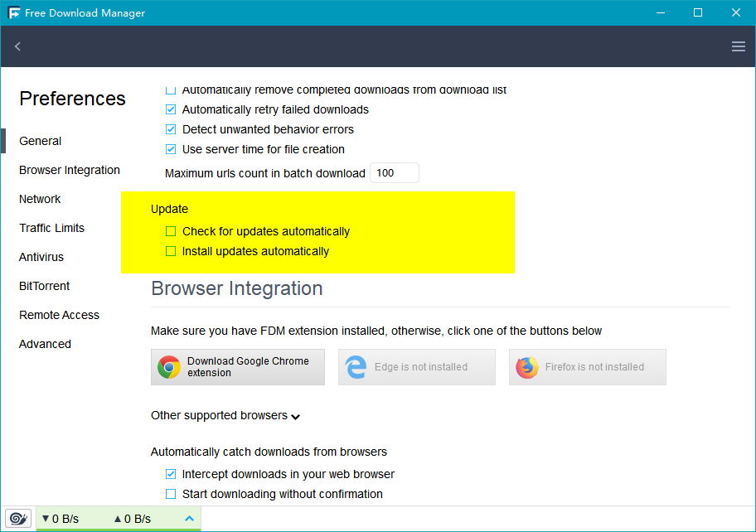This screenshot has width=756, height=532.
Task: Enable Start downloading without confirmation
Action: [171, 494]
